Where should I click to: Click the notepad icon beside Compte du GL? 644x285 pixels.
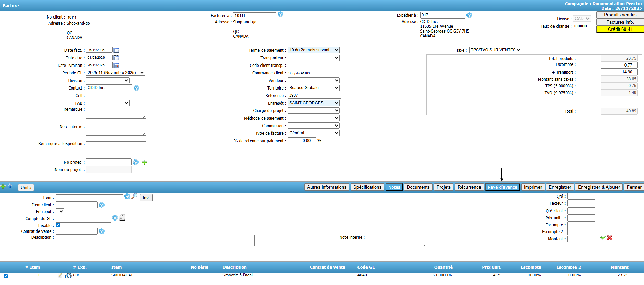tap(122, 217)
